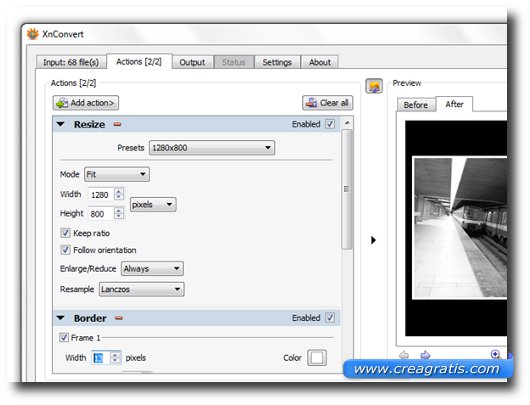Toggle the Border Enabled checkbox
This screenshot has height=405, width=530.
point(330,318)
